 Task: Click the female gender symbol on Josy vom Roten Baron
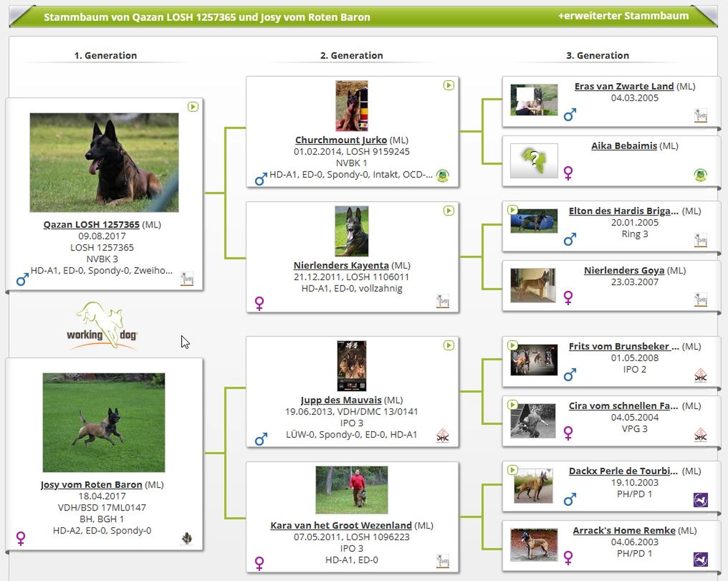pyautogui.click(x=20, y=537)
